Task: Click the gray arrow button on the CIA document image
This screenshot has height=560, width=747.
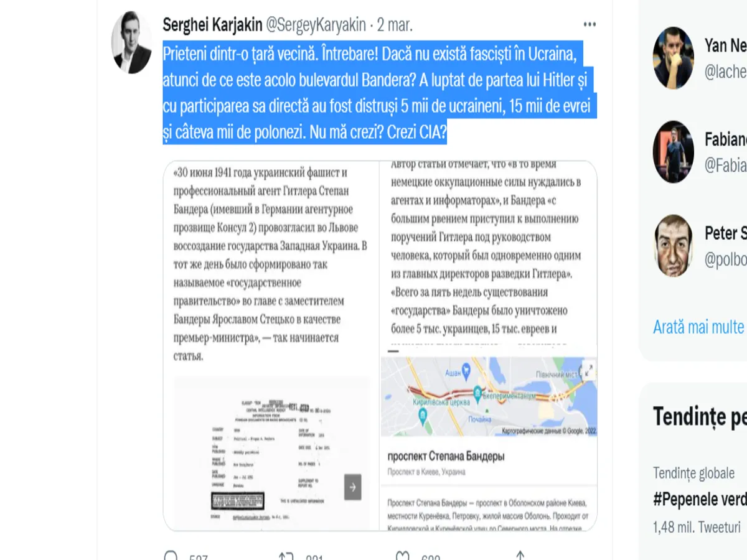Action: coord(353,487)
